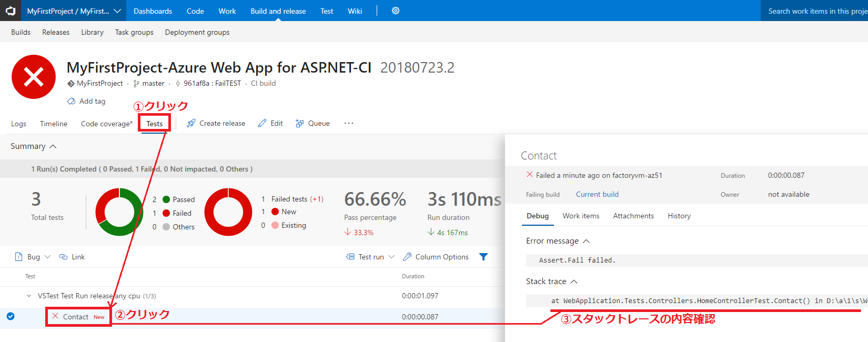Click the Assert.Fail failed. error text

pos(577,260)
